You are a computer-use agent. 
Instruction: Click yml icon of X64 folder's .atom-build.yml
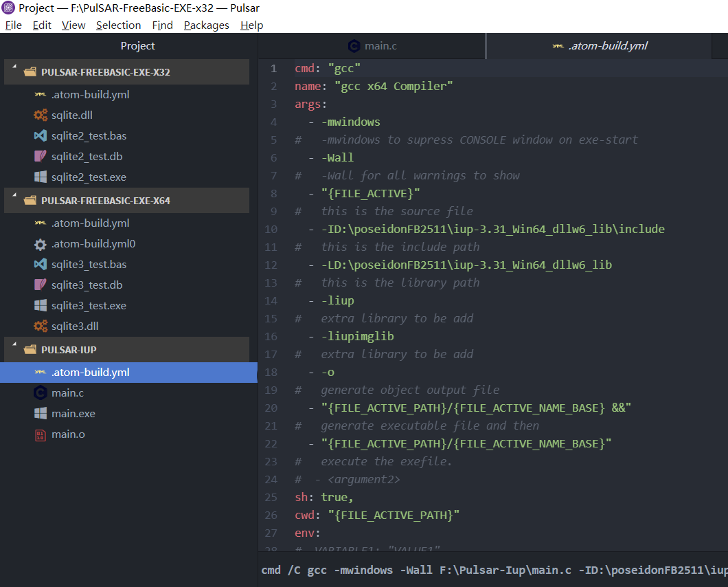[x=41, y=223]
